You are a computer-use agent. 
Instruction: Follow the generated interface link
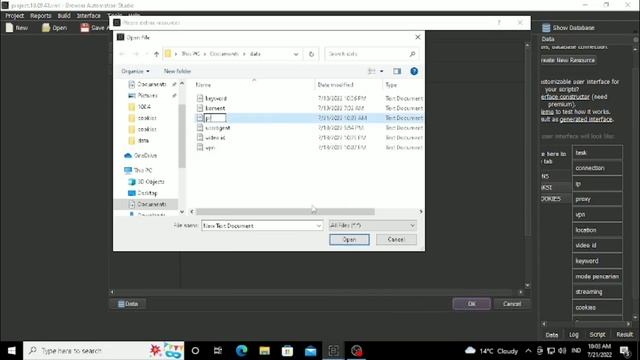coord(586,119)
